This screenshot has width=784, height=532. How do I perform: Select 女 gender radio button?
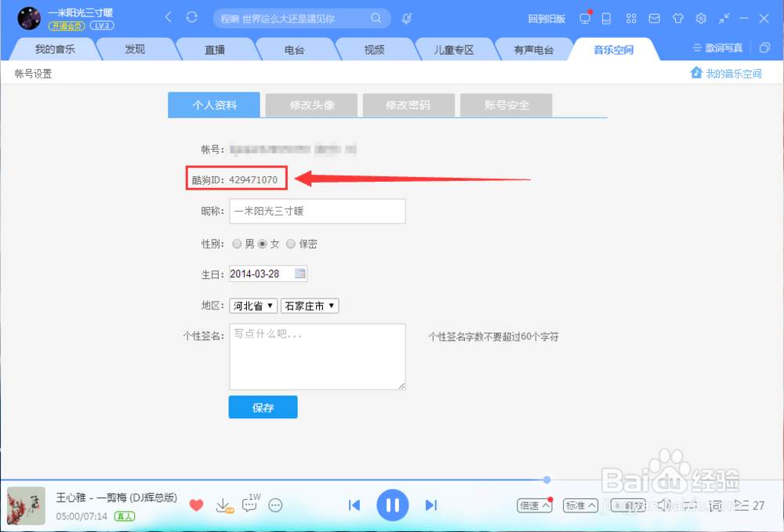point(262,244)
